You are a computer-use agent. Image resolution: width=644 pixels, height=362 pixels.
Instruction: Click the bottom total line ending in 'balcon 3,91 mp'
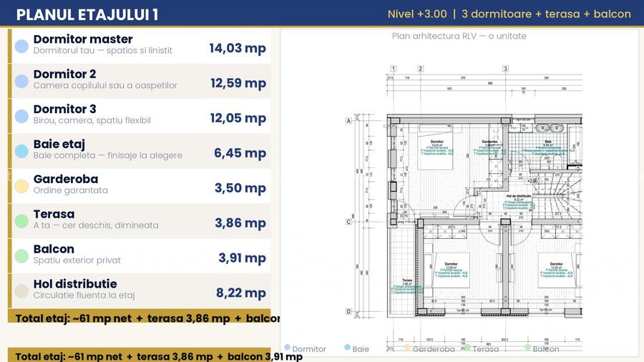tap(159, 356)
